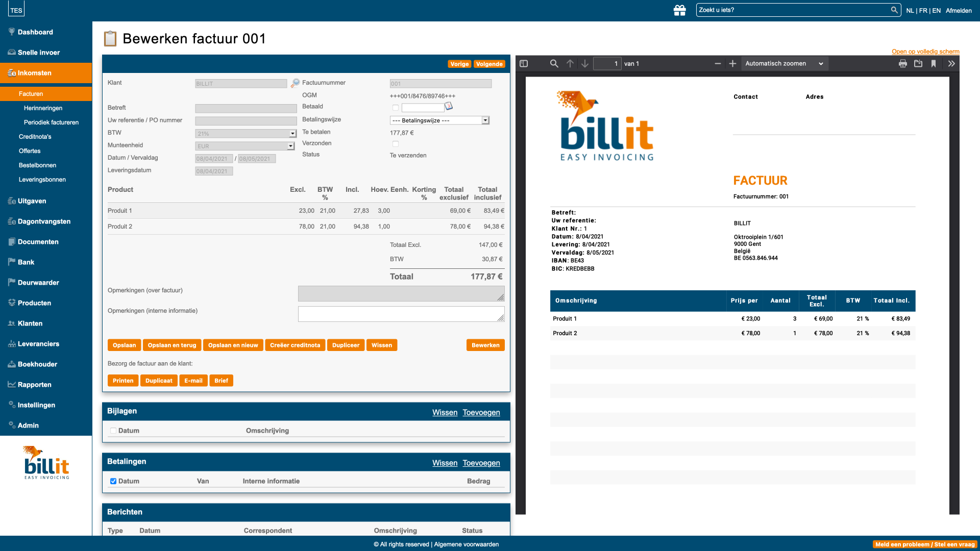Open the Betalingswijze dropdown
Viewport: 980px width, 551px height.
[439, 120]
